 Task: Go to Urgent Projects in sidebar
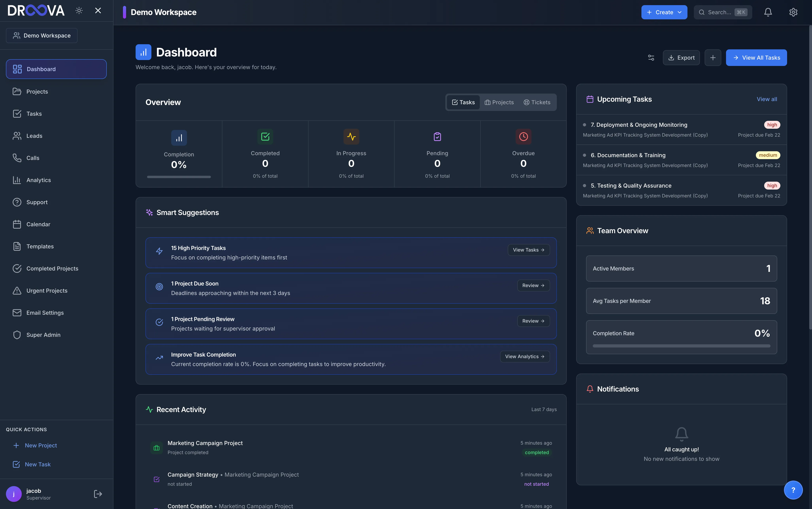click(47, 290)
